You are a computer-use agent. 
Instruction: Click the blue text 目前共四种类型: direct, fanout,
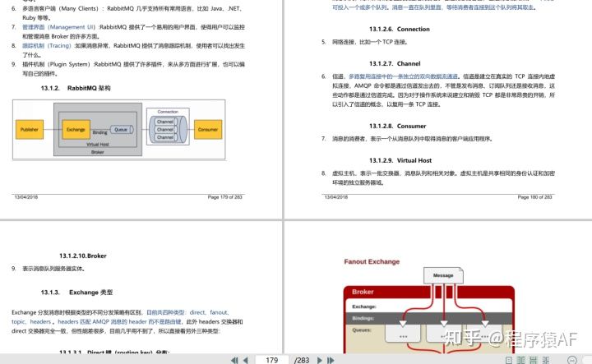tap(187, 312)
